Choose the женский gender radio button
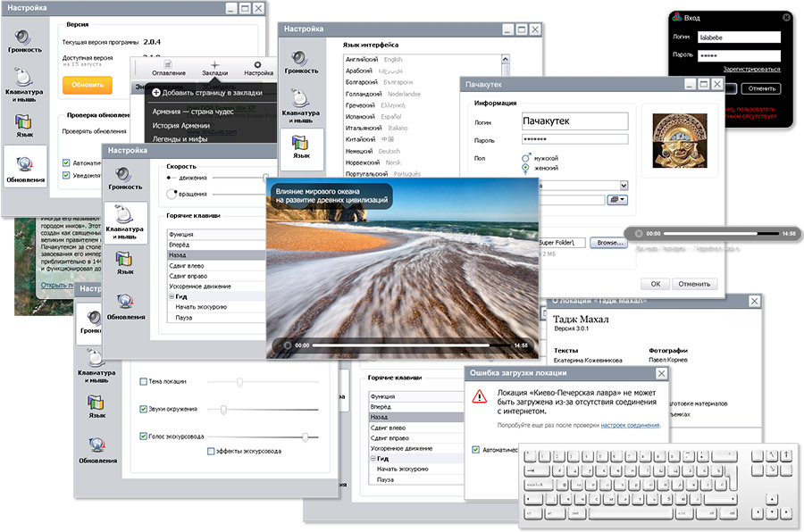The height and width of the screenshot is (532, 804). click(x=525, y=167)
